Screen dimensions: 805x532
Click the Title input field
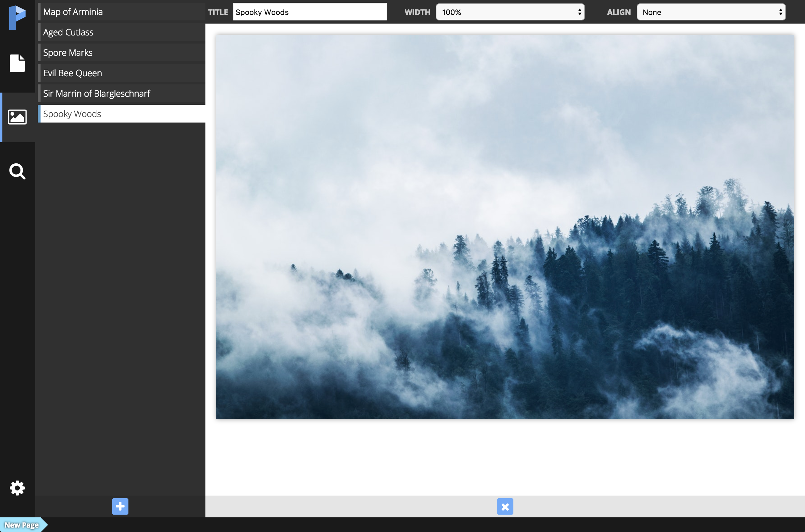[x=309, y=12]
